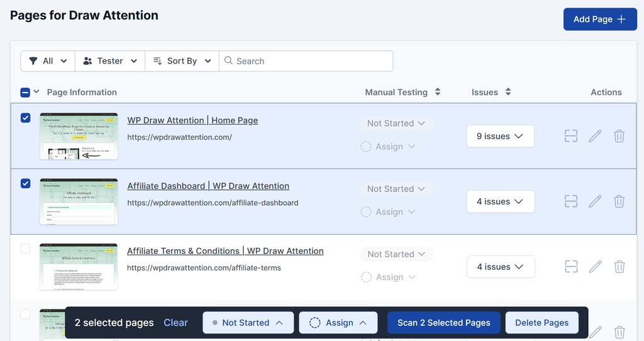The width and height of the screenshot is (644, 341).
Task: Expand 4 issues dropdown for Affiliate Dashboard
Action: (x=500, y=201)
